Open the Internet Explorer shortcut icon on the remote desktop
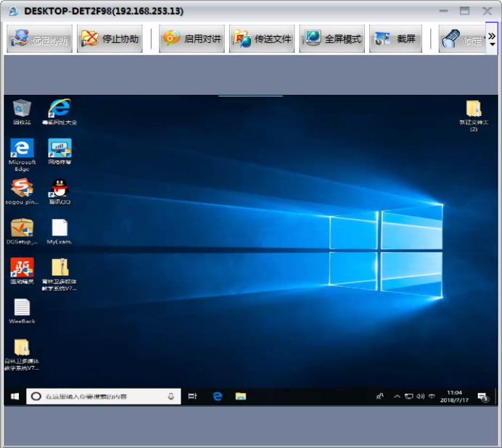This screenshot has height=448, width=502. (59, 112)
